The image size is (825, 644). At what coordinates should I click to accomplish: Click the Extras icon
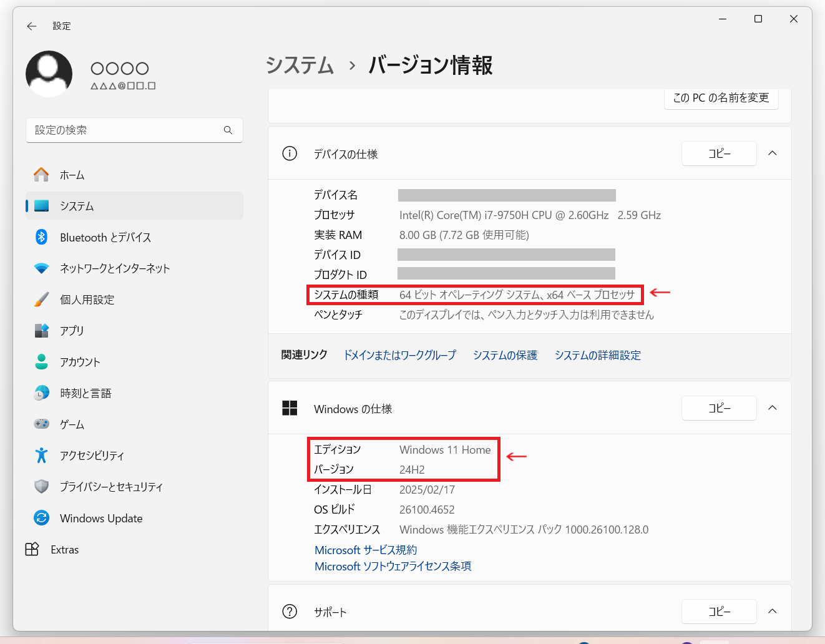click(32, 549)
